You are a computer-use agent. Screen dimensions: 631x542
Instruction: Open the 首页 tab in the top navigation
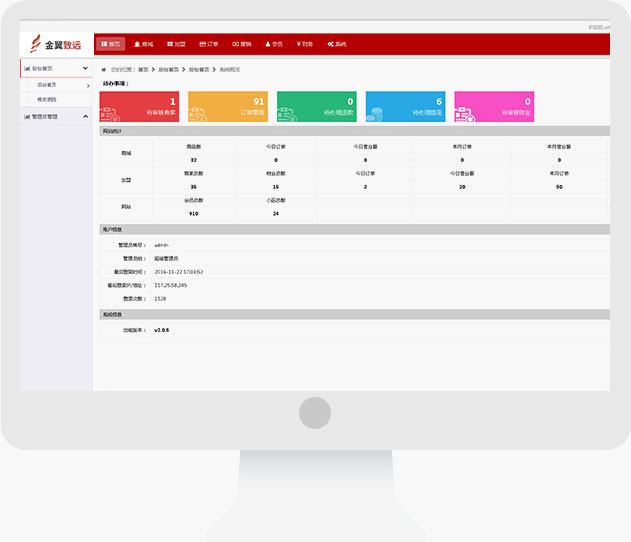point(111,45)
